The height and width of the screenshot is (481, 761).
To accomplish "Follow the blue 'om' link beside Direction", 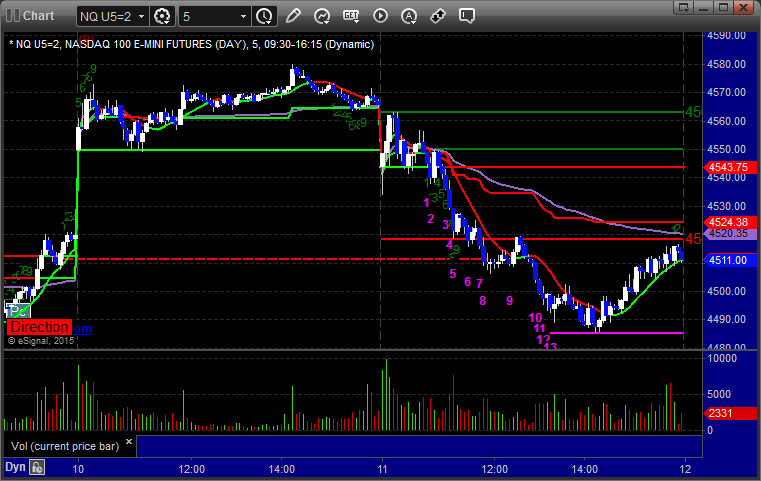I will [83, 329].
